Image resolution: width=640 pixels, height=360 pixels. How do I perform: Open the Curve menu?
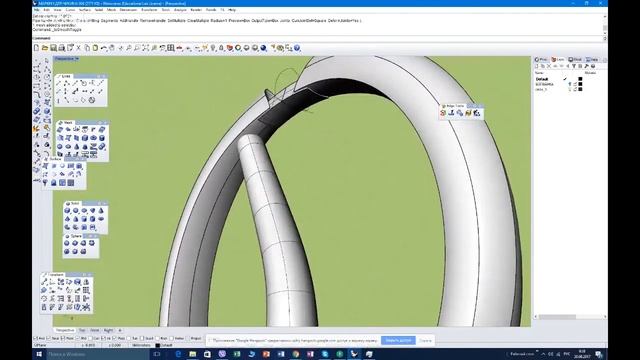tap(70, 9)
